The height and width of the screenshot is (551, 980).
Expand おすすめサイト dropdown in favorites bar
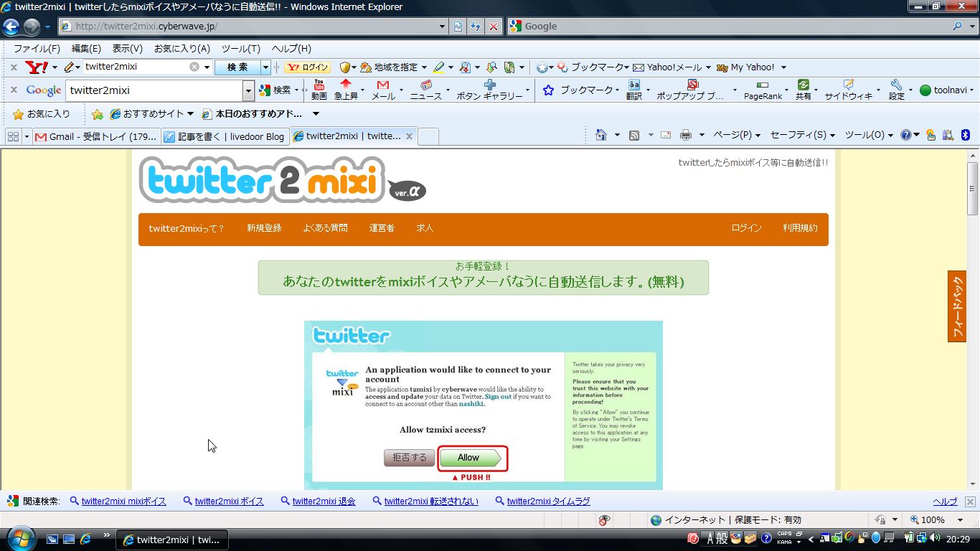[190, 114]
